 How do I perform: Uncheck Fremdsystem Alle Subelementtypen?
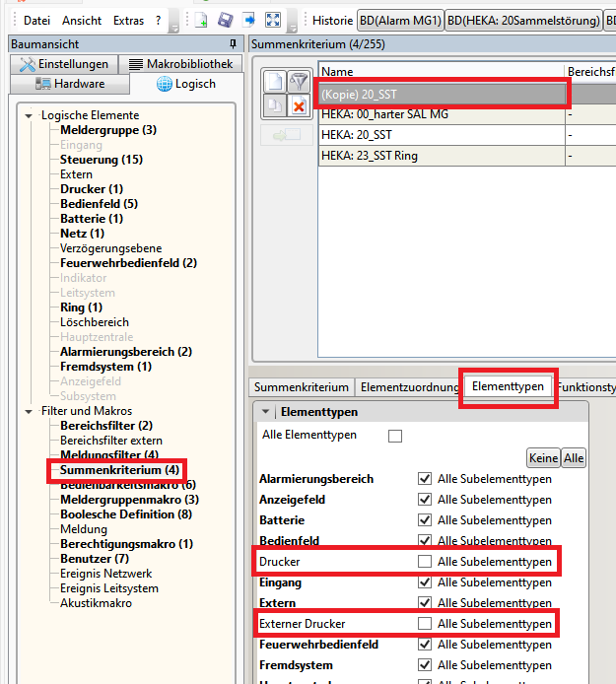[x=425, y=665]
